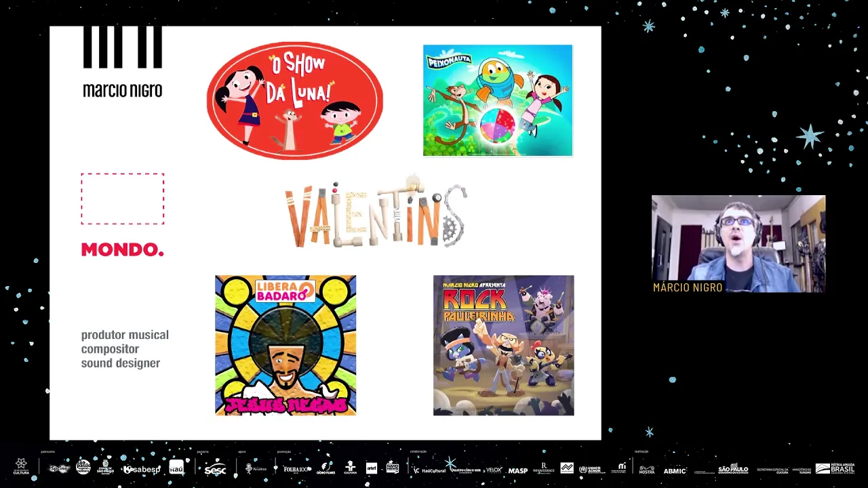Click the Marcio Nigro piano keys logo

click(123, 47)
